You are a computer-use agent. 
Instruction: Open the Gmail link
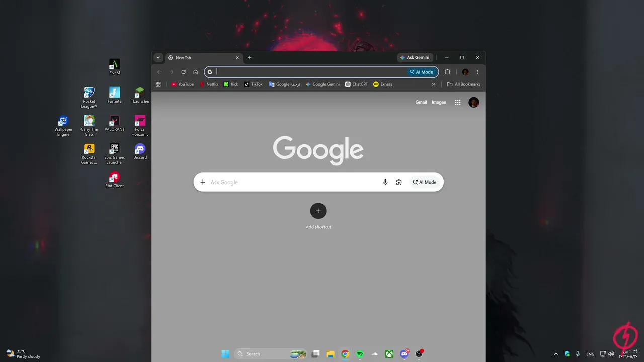pyautogui.click(x=421, y=102)
